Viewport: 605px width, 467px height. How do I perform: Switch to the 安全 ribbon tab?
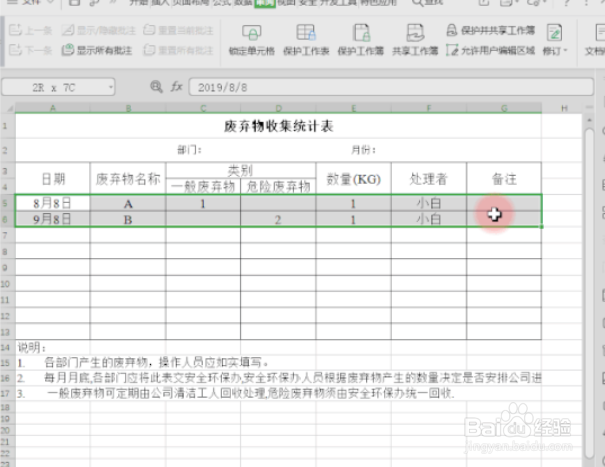pos(308,2)
